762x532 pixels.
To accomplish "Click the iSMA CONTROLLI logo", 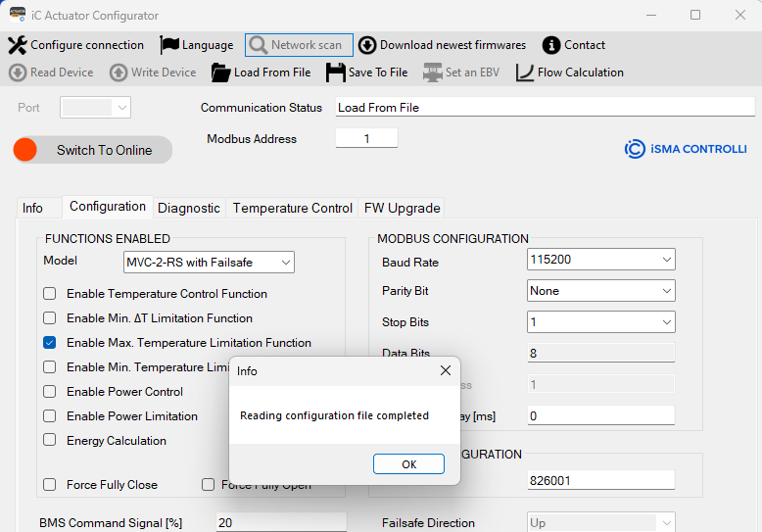I will [x=686, y=149].
